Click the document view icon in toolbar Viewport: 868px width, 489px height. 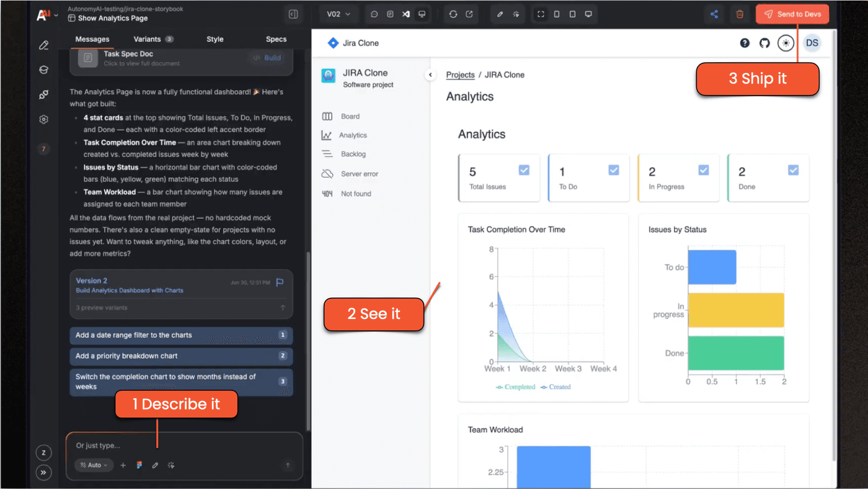point(390,14)
